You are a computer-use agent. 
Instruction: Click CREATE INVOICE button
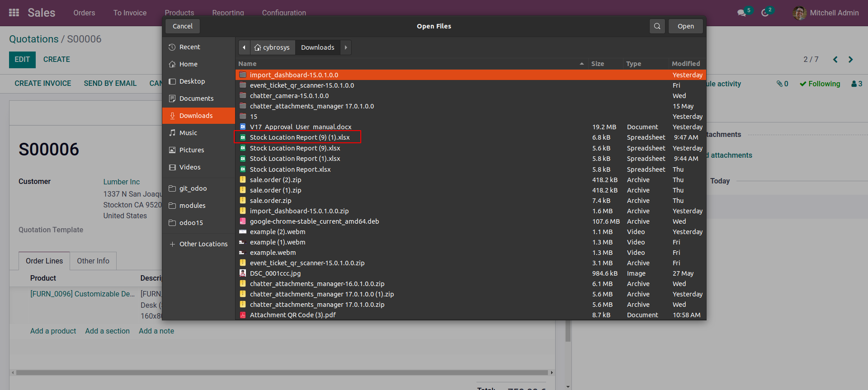pos(43,84)
